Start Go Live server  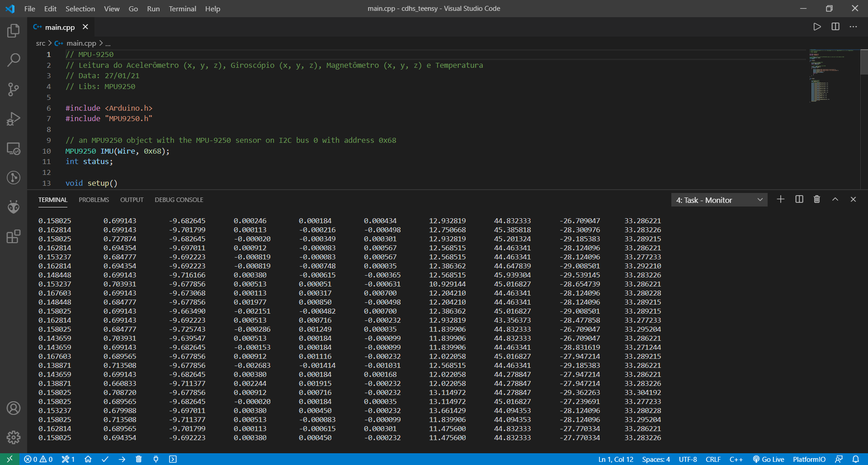[769, 459]
